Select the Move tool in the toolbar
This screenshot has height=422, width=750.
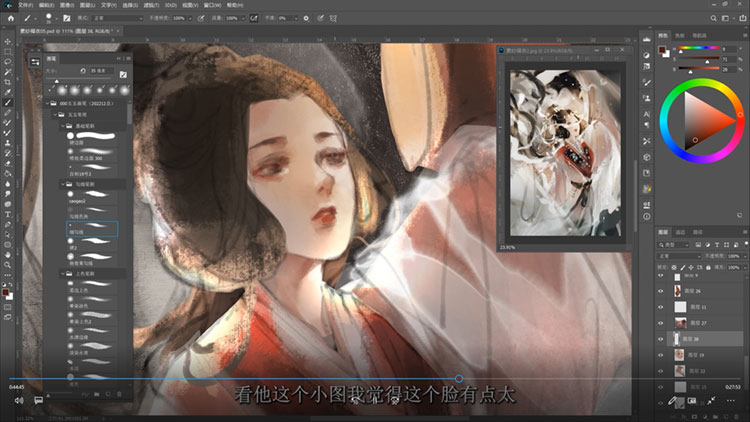pyautogui.click(x=8, y=41)
